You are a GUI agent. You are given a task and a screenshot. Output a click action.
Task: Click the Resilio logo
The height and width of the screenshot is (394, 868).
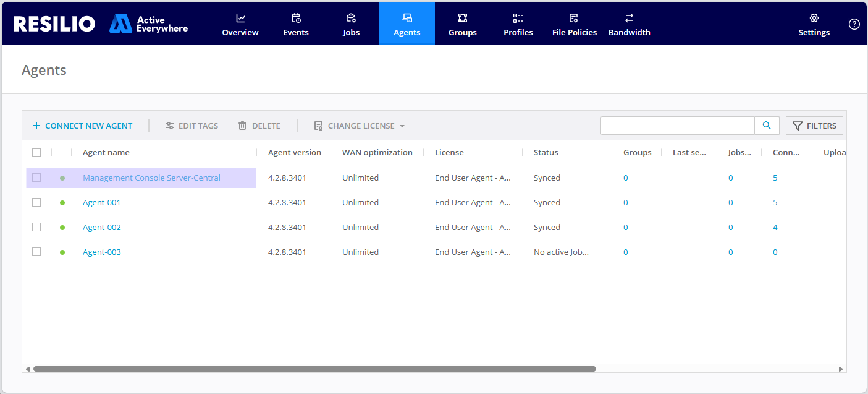tap(54, 24)
